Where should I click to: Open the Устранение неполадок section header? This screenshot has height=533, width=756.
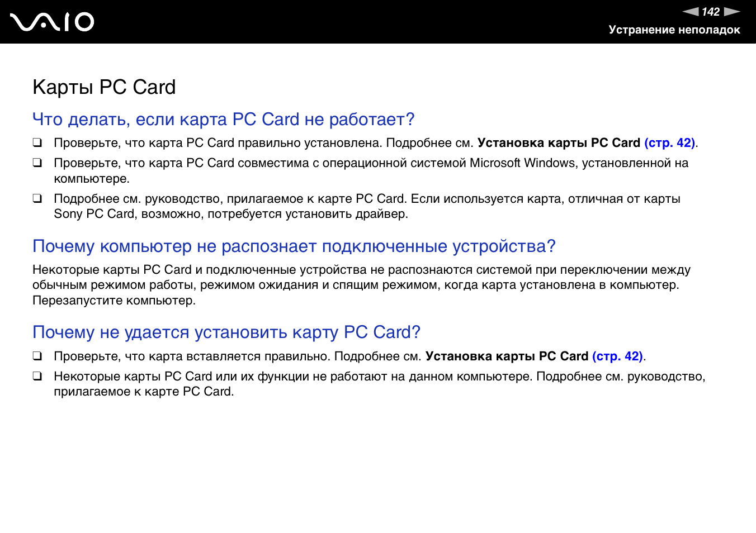point(674,30)
